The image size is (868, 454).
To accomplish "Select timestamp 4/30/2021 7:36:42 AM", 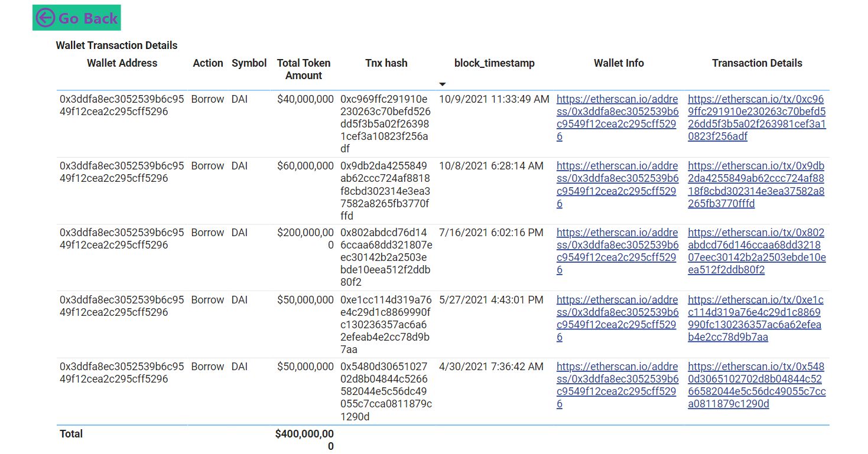I will (491, 367).
